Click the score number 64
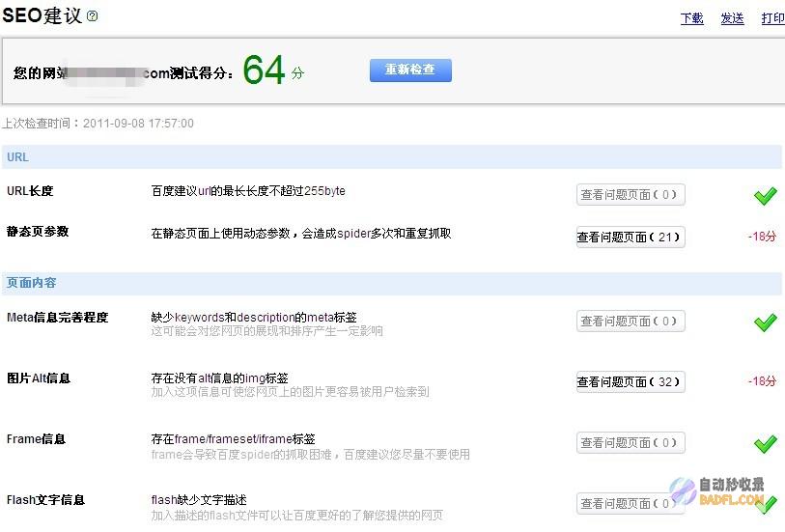 pos(265,70)
